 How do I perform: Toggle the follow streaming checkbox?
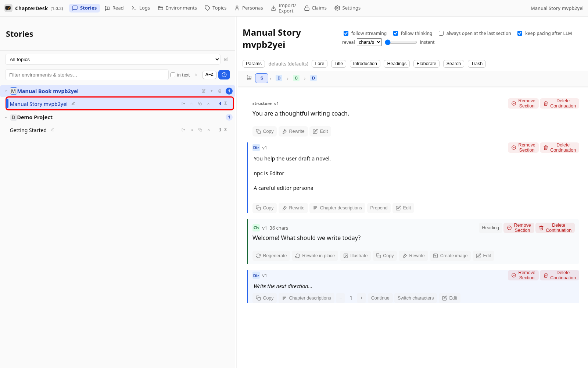click(346, 33)
